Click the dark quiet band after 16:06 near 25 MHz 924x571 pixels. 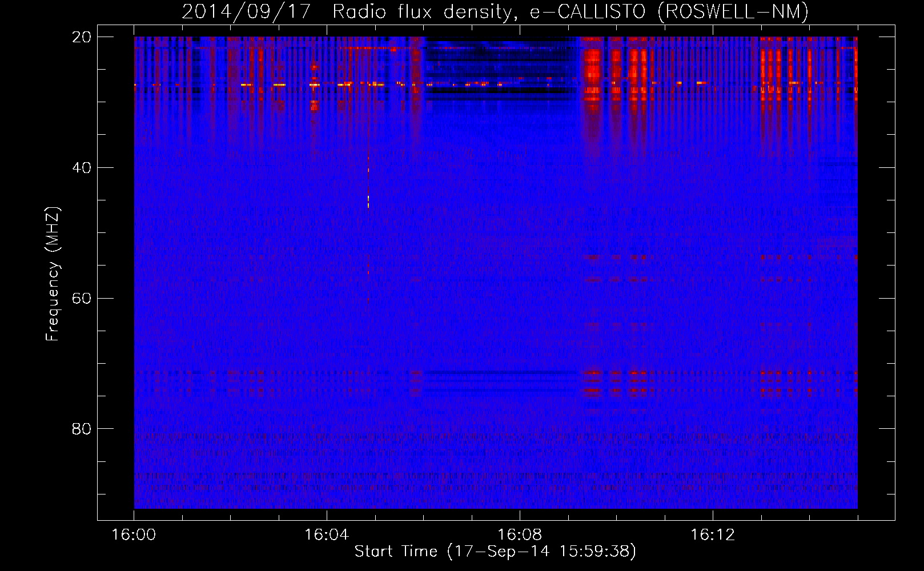501,70
